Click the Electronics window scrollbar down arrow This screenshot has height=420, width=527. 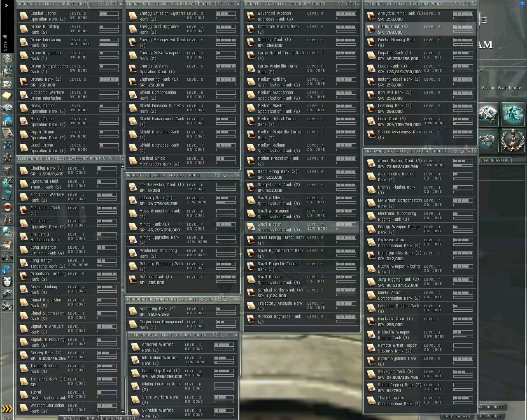click(123, 412)
